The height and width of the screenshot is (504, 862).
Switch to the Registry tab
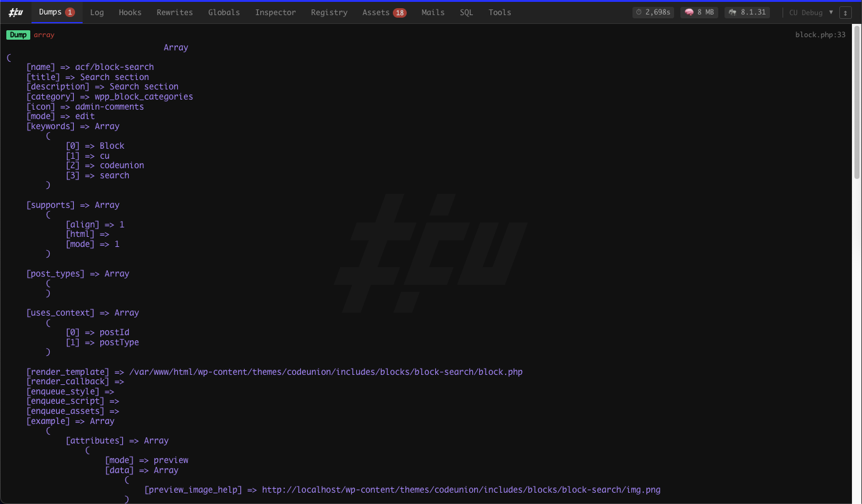coord(329,13)
